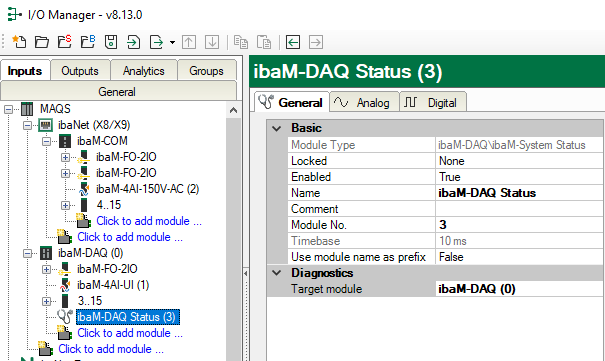Click the ibaM-COM module icon
This screenshot has height=361, width=605.
point(65,141)
